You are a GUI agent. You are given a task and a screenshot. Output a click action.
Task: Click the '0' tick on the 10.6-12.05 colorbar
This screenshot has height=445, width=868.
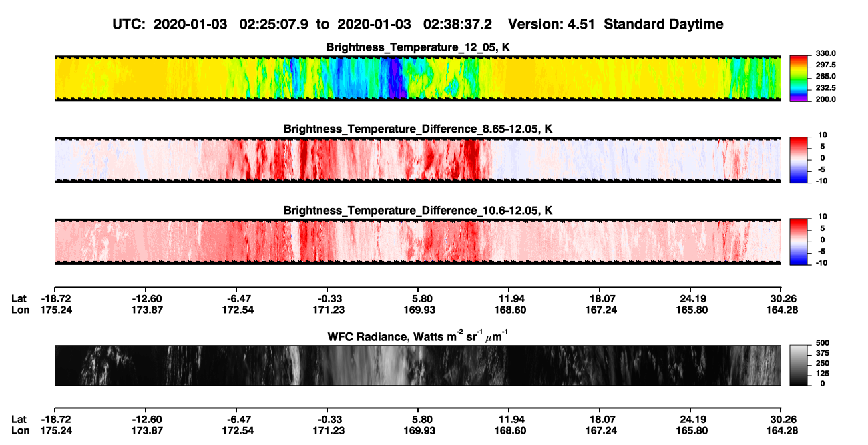point(823,240)
